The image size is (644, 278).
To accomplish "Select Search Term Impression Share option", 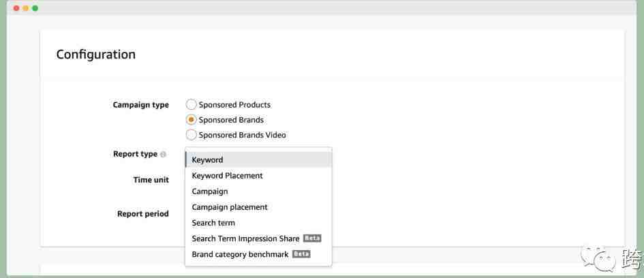I will [x=258, y=238].
